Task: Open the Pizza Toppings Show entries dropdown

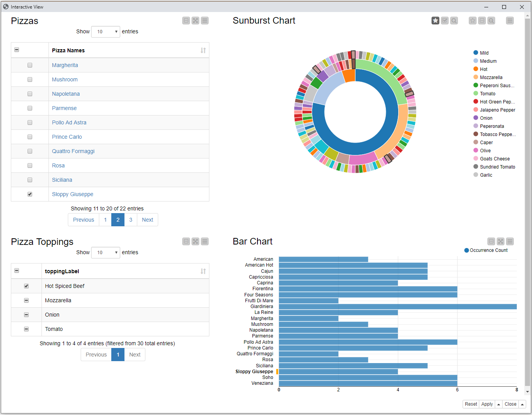Action: click(105, 252)
